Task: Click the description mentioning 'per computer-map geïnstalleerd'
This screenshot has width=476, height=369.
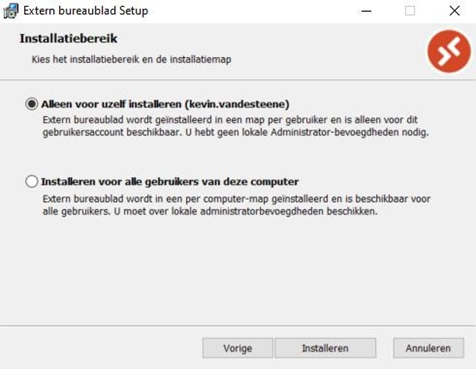Action: point(236,205)
